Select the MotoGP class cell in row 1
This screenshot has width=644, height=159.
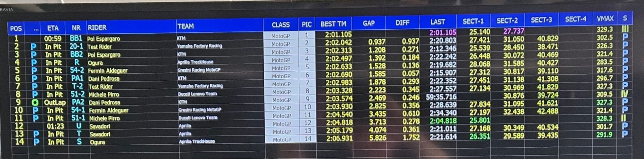pyautogui.click(x=281, y=36)
